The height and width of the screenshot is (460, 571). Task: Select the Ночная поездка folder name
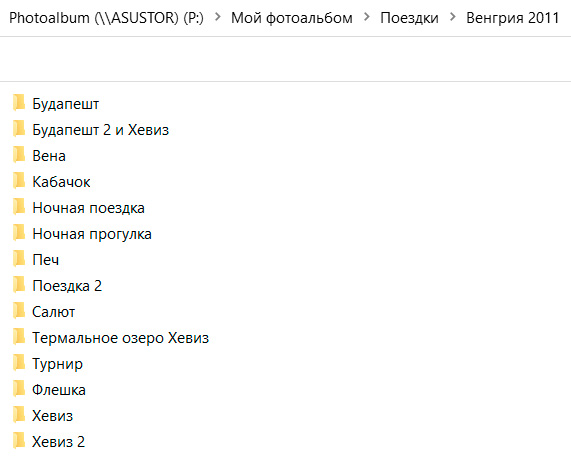[88, 208]
